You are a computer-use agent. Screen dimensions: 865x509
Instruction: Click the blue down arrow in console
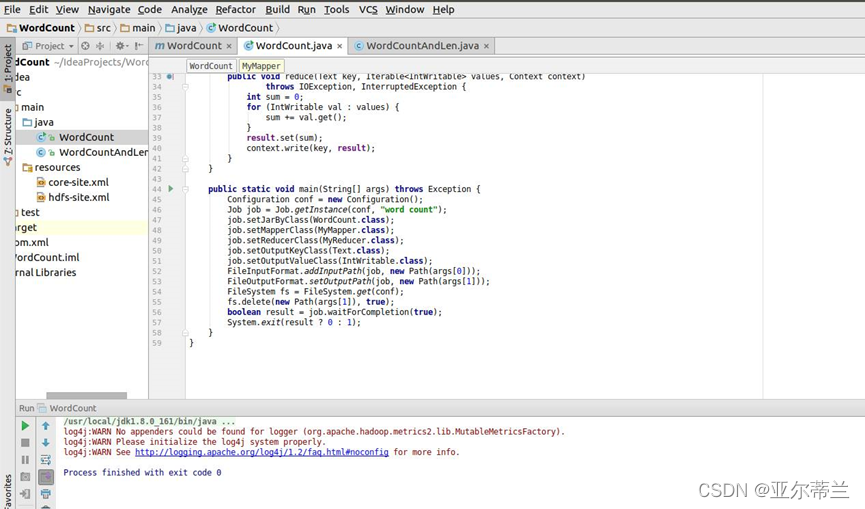[46, 443]
